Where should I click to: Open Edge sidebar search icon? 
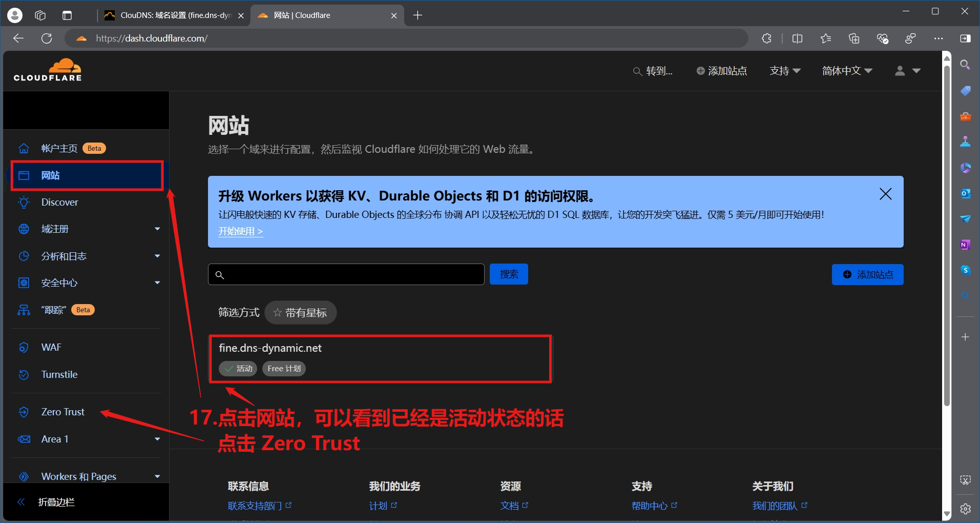(965, 65)
